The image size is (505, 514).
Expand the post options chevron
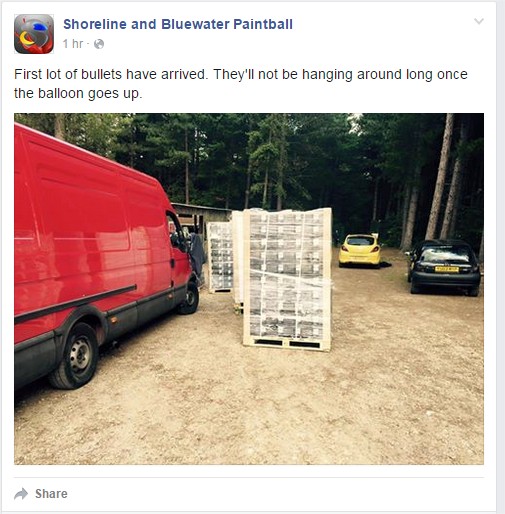479,21
